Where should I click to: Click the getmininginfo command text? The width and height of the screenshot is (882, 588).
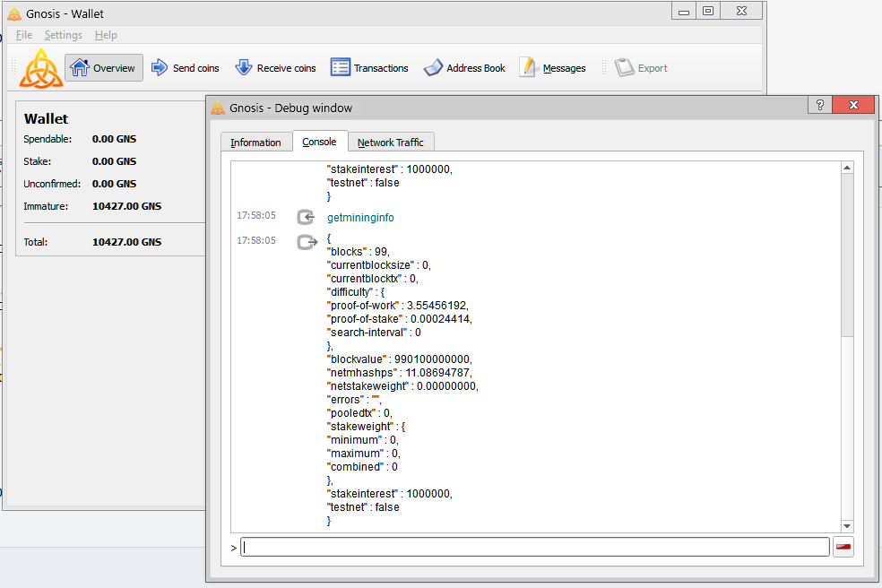[x=360, y=218]
